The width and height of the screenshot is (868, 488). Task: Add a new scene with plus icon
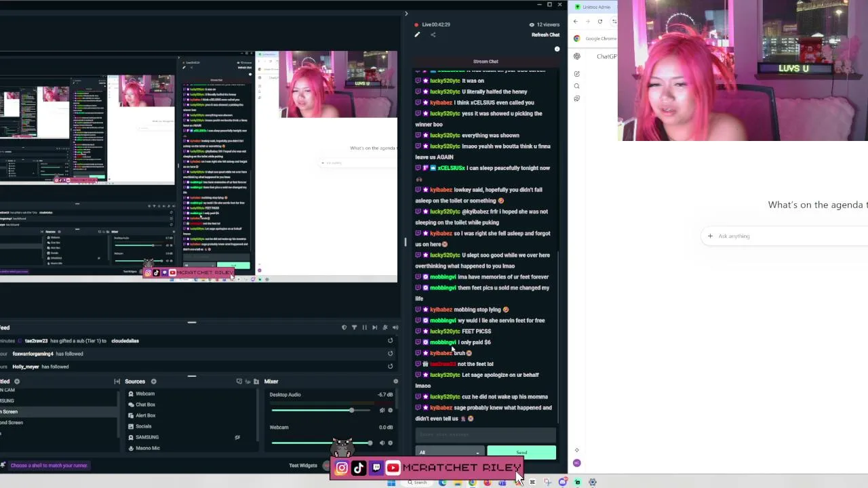coord(17,382)
